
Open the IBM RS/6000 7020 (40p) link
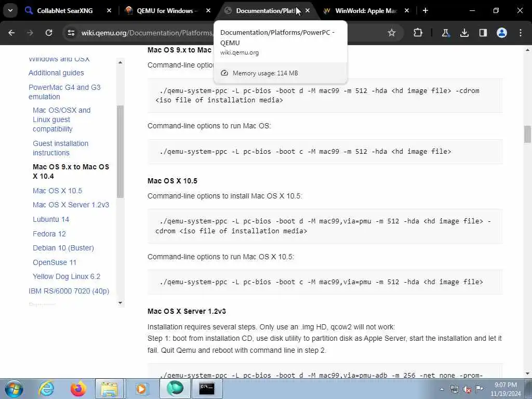(x=69, y=291)
